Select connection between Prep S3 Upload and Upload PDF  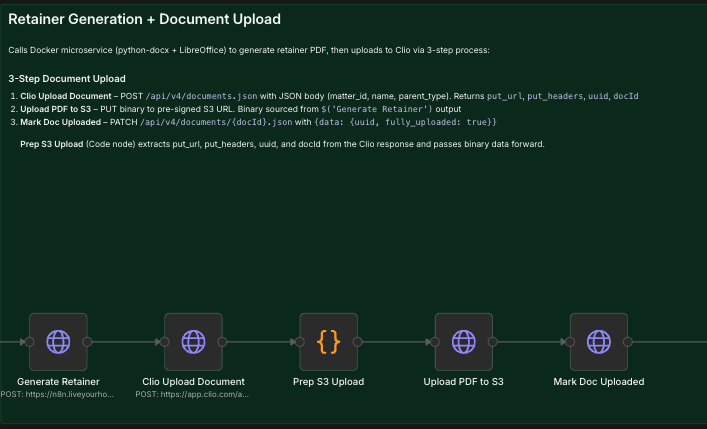[396, 342]
